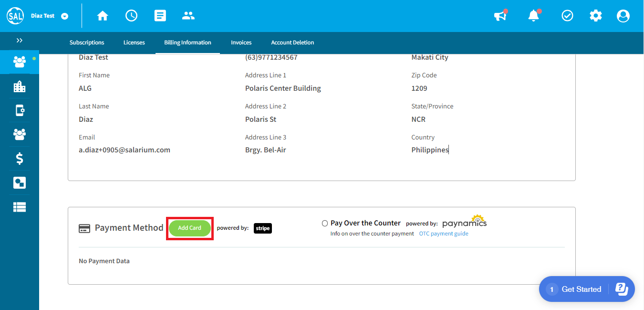Click the Stripe logo badge
This screenshot has width=644, height=310.
tap(263, 228)
